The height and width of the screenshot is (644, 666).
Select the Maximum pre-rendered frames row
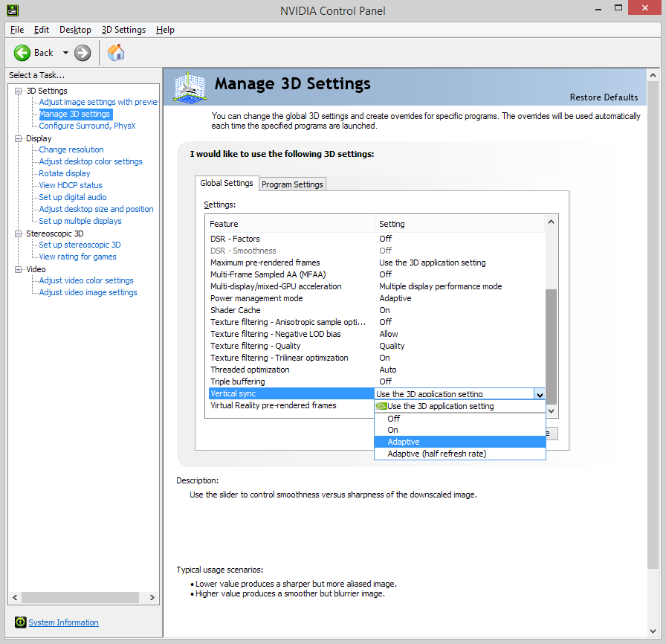tap(377, 263)
